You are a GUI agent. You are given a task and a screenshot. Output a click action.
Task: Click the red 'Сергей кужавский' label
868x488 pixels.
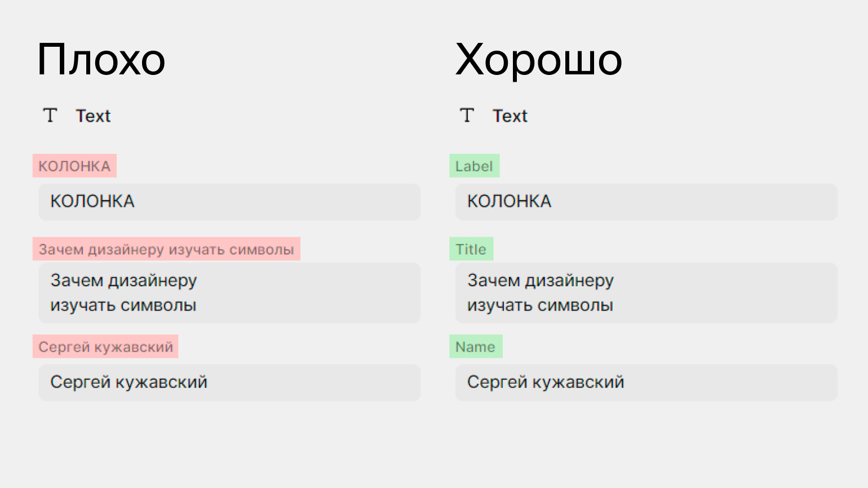point(105,347)
